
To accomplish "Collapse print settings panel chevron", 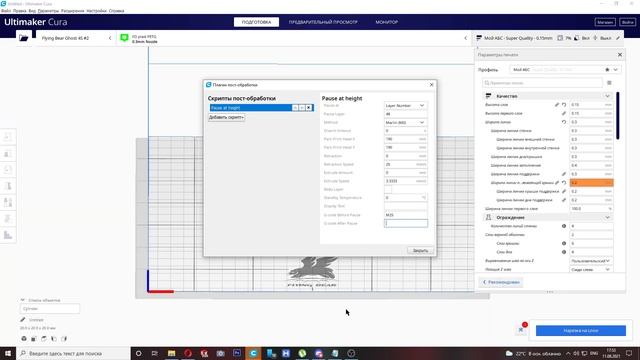I will (466, 38).
